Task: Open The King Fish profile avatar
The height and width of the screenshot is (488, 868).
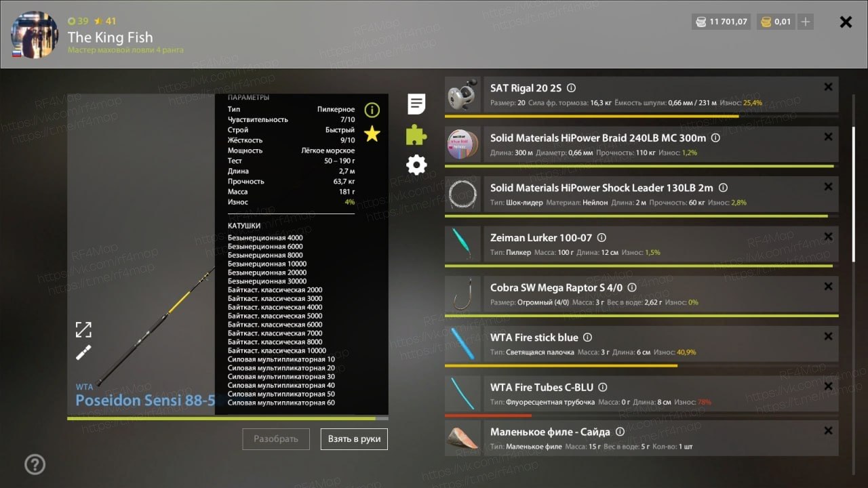Action: point(35,35)
